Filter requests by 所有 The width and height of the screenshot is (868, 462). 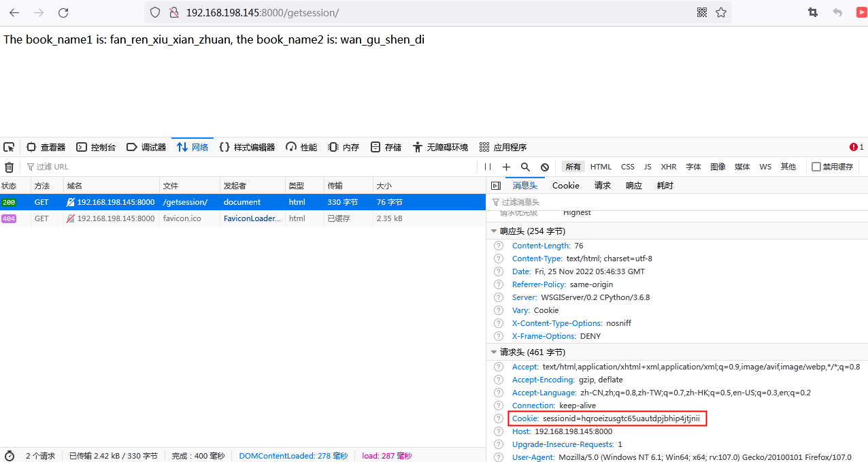[573, 167]
